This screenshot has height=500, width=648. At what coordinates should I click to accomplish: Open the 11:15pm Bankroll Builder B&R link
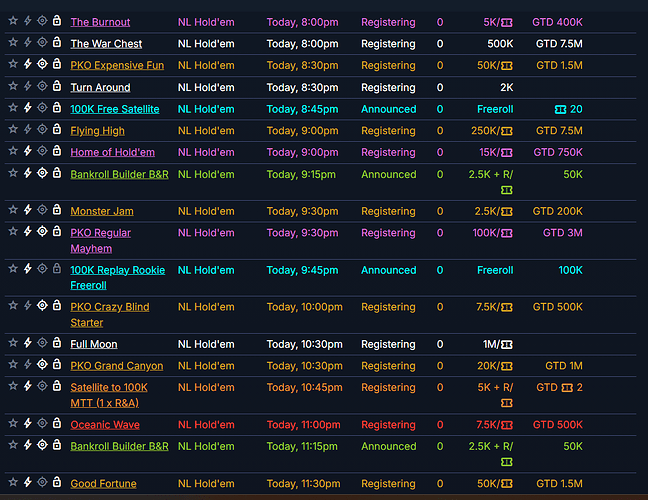(x=119, y=446)
